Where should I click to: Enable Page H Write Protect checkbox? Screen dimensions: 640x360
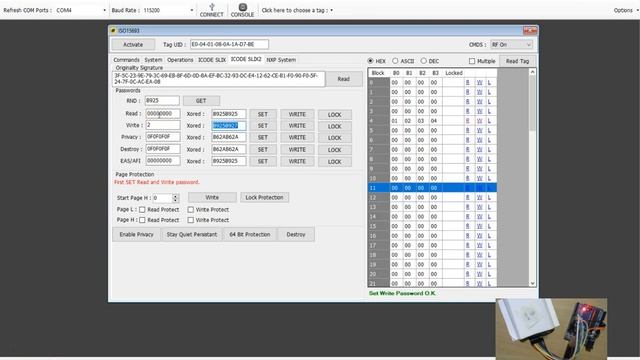point(191,220)
